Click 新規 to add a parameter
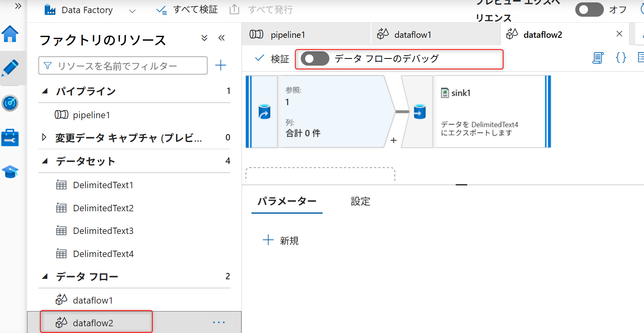The image size is (644, 333). 280,240
